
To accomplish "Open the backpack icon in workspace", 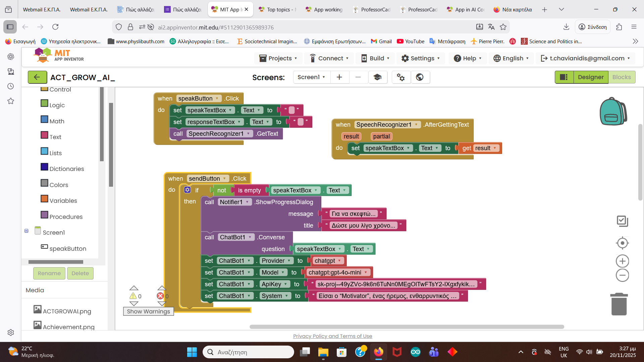I will (x=613, y=112).
